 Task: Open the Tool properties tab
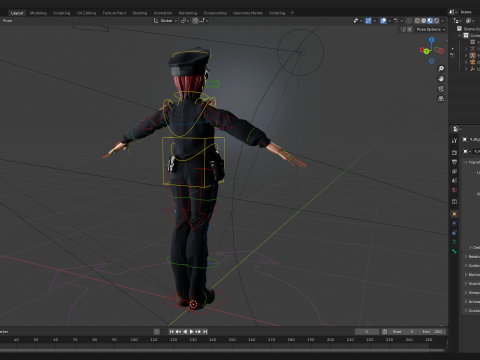[x=454, y=141]
